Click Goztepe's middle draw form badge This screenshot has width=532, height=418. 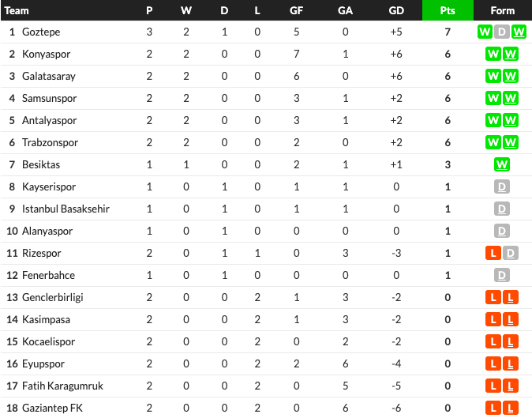502,32
